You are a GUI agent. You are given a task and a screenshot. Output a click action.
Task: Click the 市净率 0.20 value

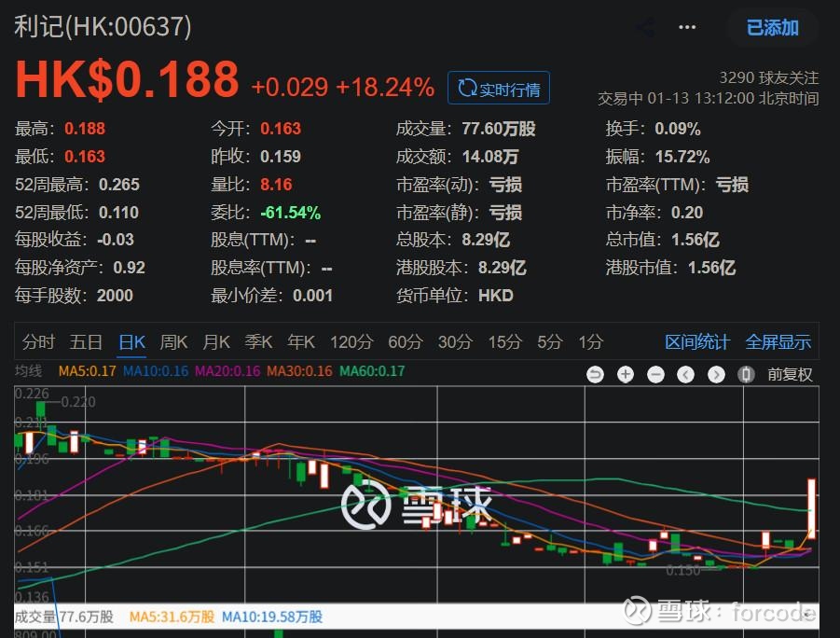click(687, 213)
